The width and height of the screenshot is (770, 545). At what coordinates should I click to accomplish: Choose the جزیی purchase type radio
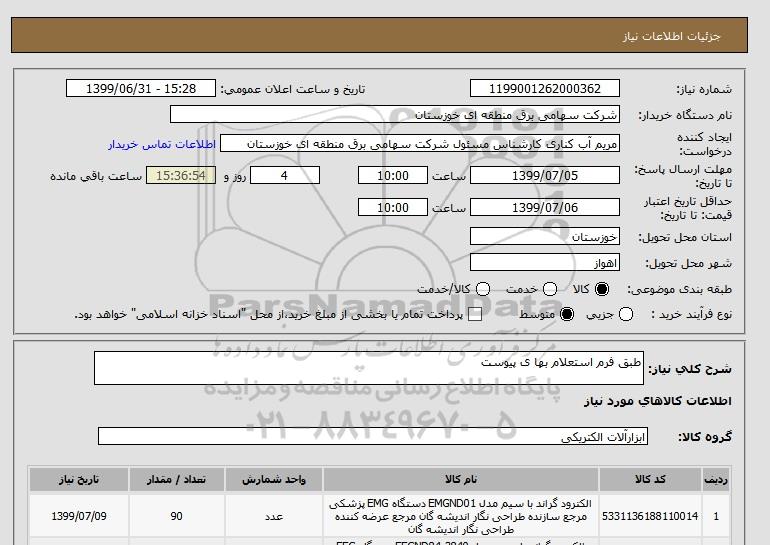tap(626, 314)
